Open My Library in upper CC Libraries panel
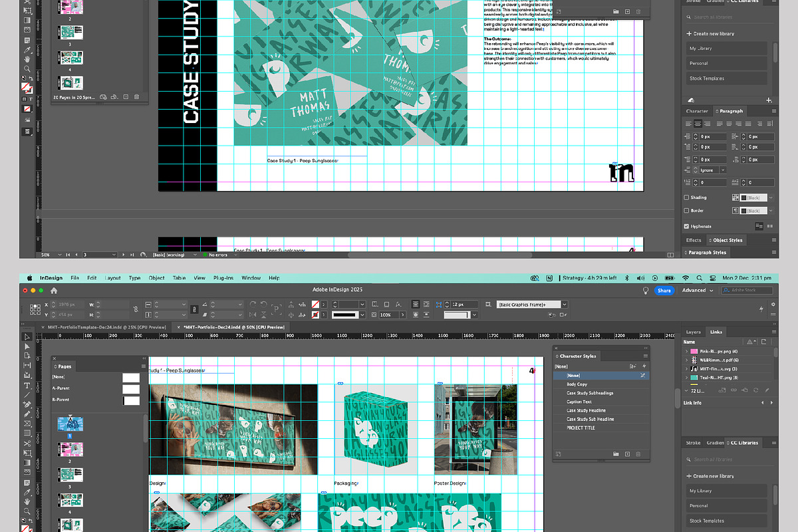 [x=726, y=49]
